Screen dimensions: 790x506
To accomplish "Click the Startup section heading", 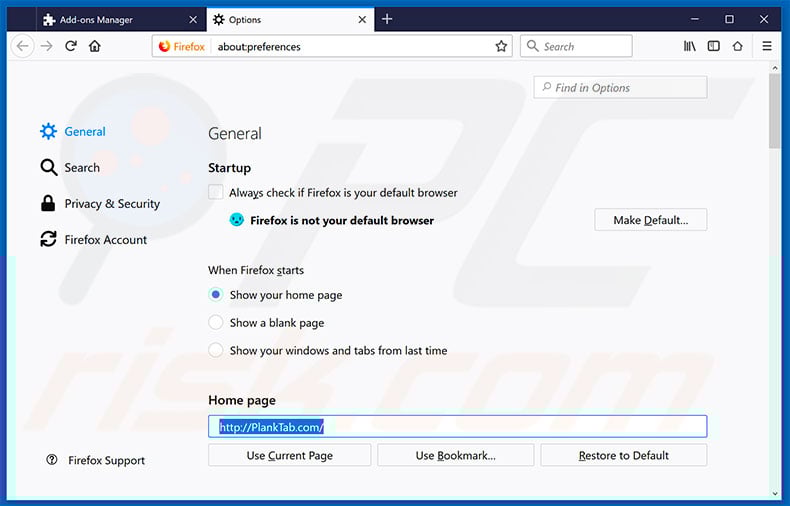I will (229, 168).
